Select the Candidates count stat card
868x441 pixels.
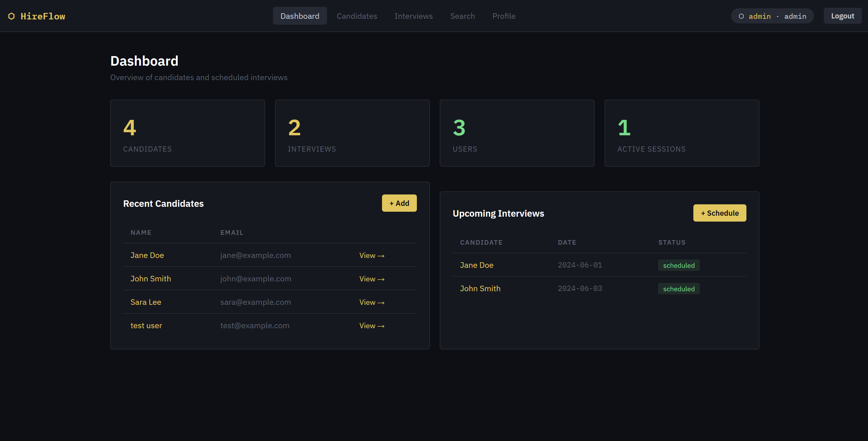[x=187, y=133]
